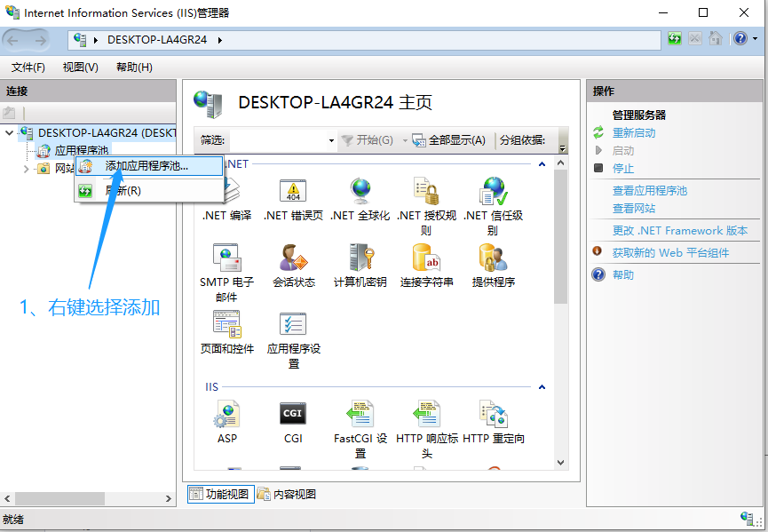Click 开始(G) filter button
The width and height of the screenshot is (768, 532).
point(368,140)
